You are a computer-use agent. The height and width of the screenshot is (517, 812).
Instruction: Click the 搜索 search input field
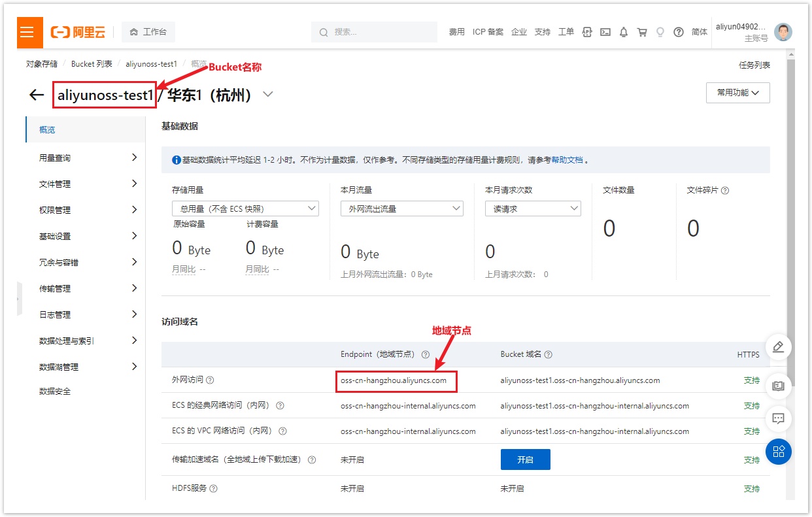tap(374, 32)
